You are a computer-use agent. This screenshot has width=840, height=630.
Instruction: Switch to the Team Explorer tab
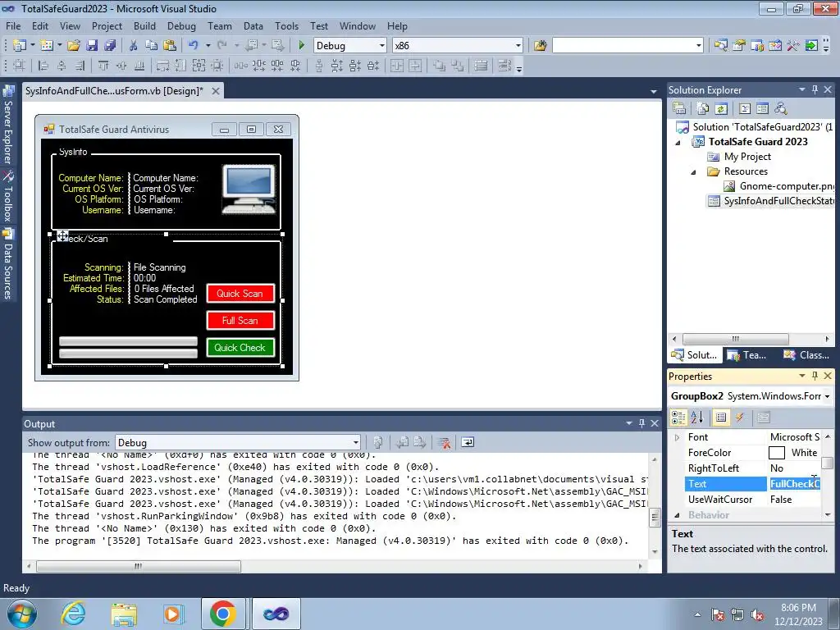pyautogui.click(x=747, y=354)
